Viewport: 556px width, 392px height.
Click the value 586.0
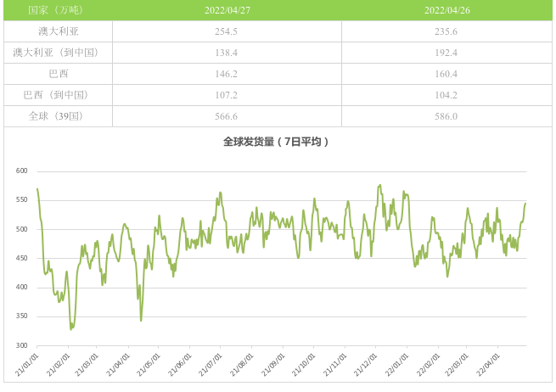[446, 116]
